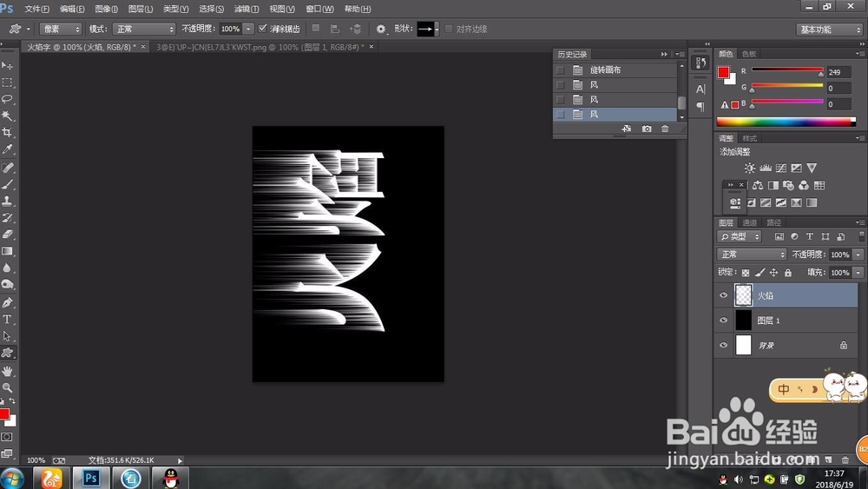Add Brightness/Contrast adjustment
The image size is (868, 489).
[750, 168]
